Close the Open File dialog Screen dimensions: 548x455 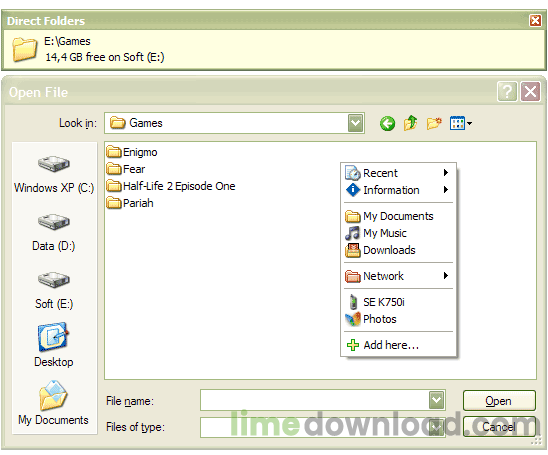coord(531,92)
